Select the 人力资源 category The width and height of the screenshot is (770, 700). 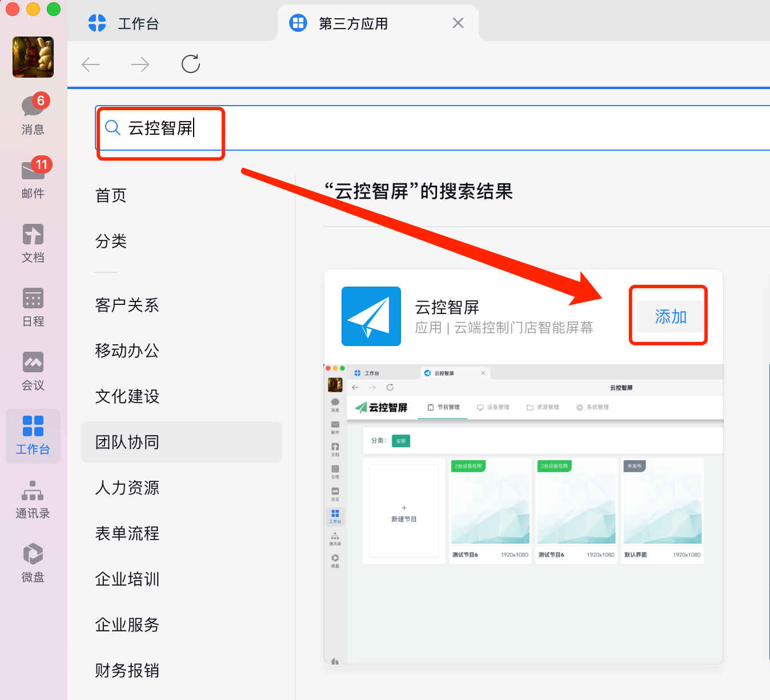point(127,488)
